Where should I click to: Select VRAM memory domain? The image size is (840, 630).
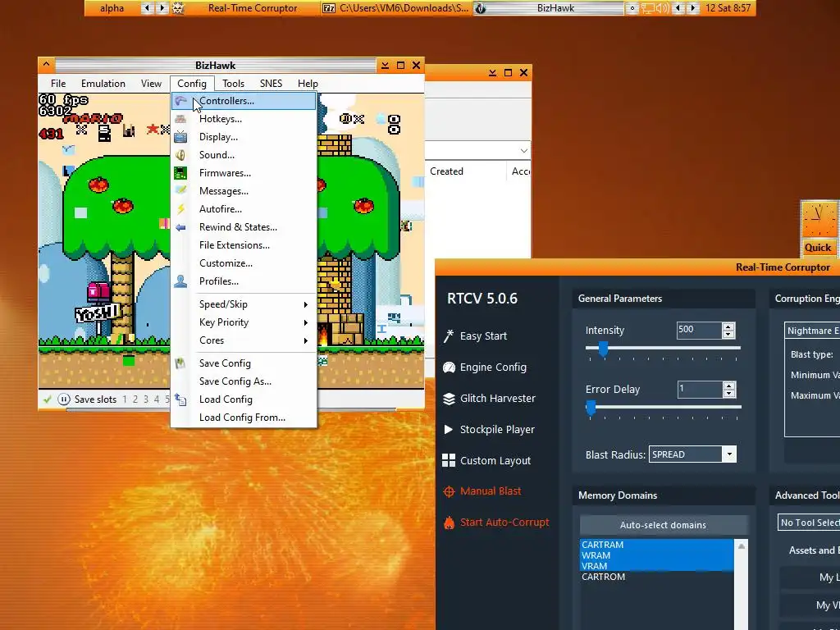tap(656, 566)
